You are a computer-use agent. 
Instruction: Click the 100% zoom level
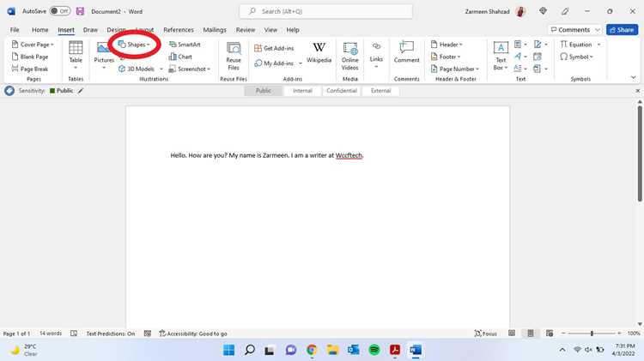[x=634, y=334]
